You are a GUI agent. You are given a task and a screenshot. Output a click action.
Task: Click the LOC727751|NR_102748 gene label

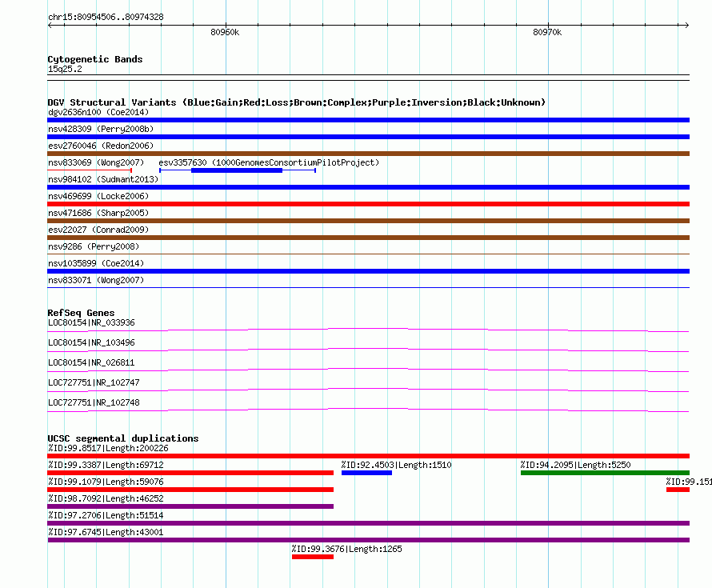[94, 402]
